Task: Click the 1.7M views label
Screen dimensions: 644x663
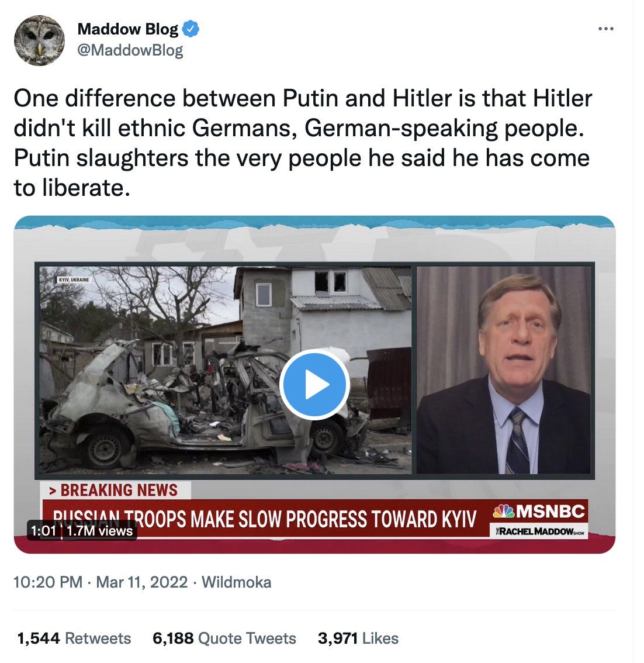Action: [x=100, y=530]
